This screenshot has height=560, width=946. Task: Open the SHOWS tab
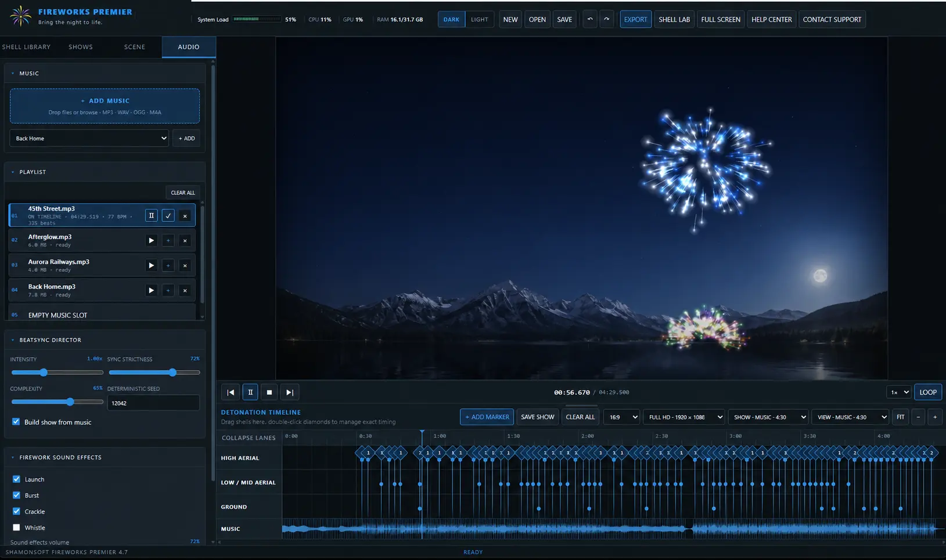pos(81,47)
